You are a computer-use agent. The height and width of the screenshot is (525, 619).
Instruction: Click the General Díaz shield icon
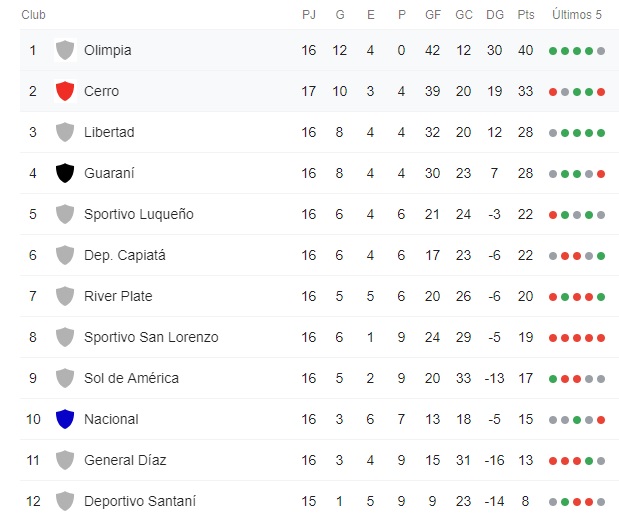66,460
